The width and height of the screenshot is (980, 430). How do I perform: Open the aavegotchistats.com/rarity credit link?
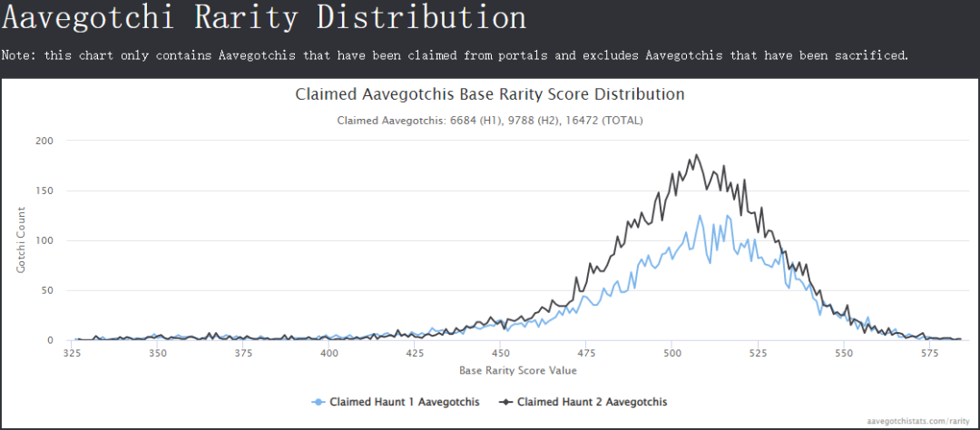pos(918,421)
